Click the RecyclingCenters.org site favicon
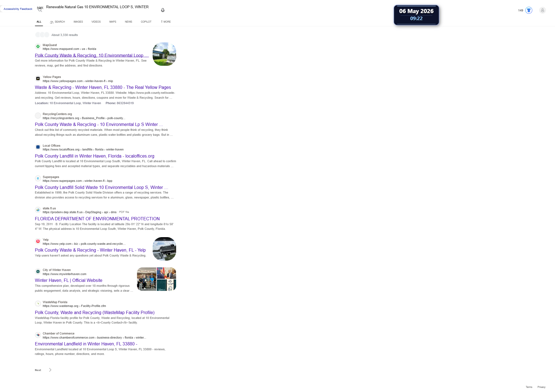 [x=38, y=116]
